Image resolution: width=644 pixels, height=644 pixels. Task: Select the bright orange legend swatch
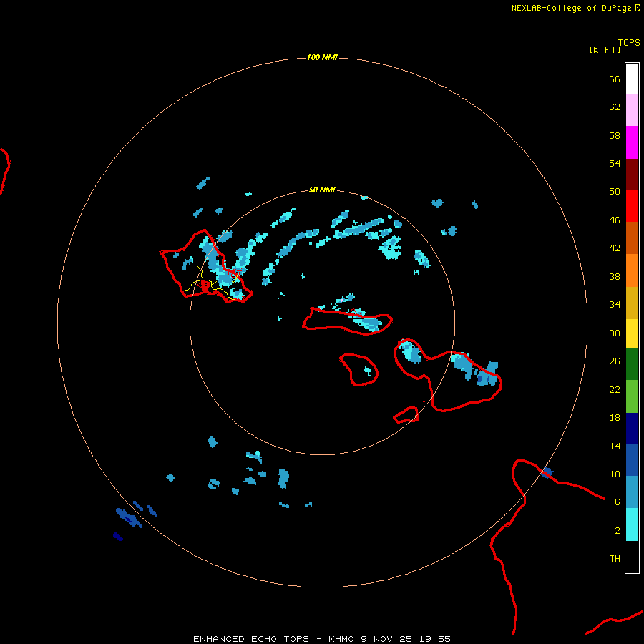(632, 270)
